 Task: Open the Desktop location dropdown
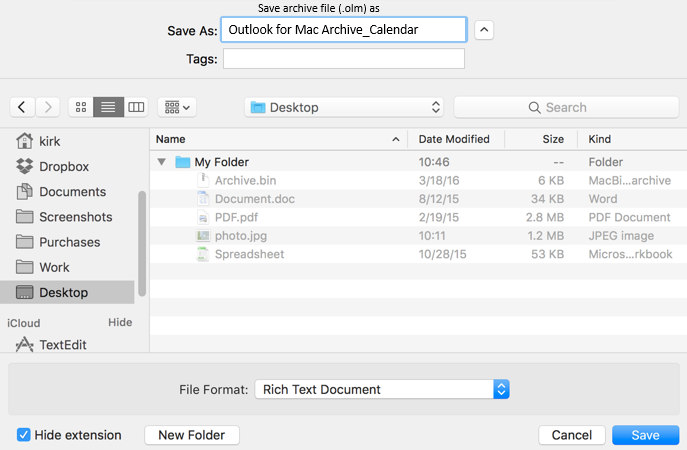(345, 107)
